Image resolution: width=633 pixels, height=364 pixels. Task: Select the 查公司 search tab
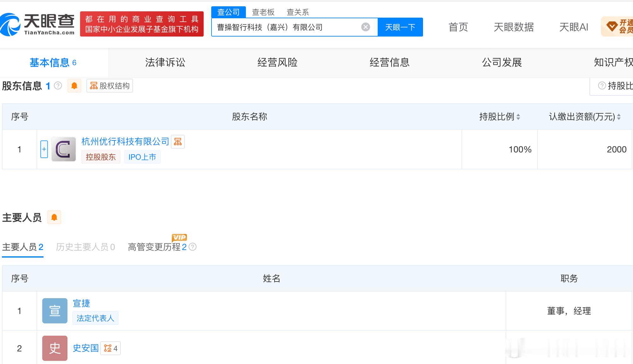click(x=229, y=12)
